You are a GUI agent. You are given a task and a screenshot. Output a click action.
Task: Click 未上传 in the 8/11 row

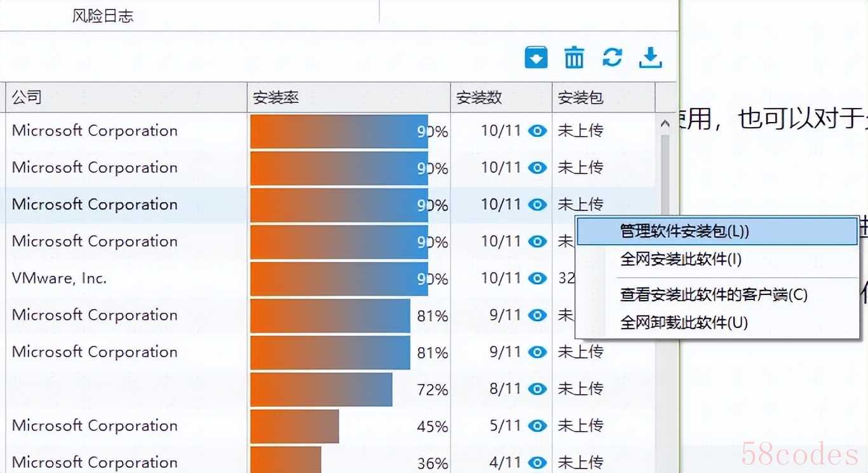click(580, 389)
